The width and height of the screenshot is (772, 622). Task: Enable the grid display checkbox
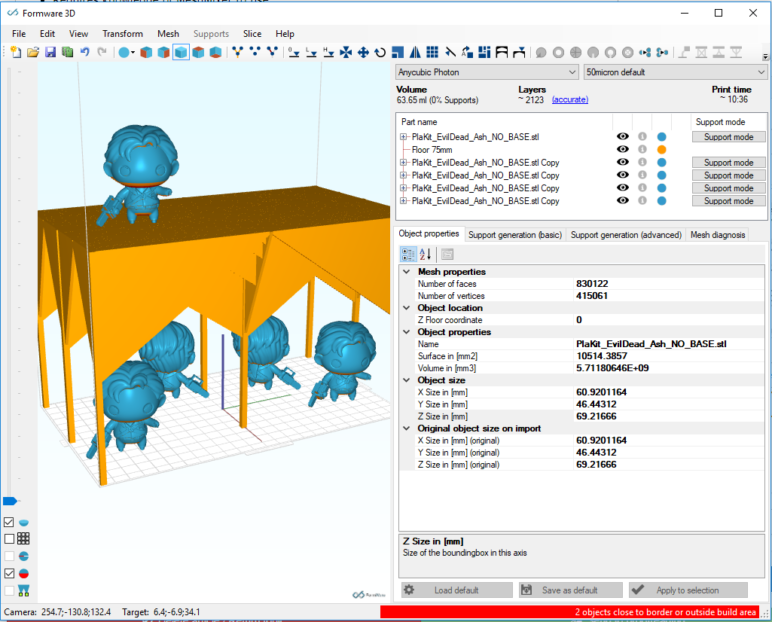[9, 539]
